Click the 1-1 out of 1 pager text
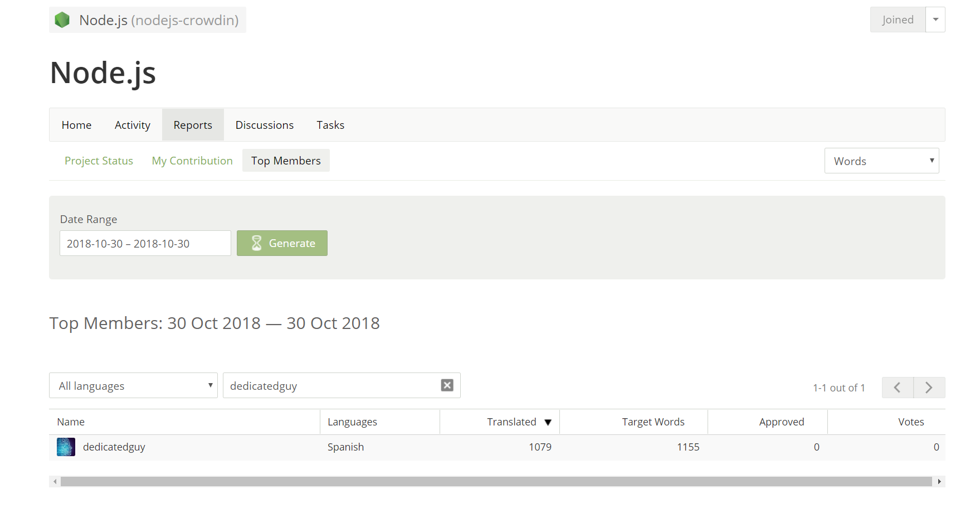Image resolution: width=980 pixels, height=508 pixels. point(838,388)
